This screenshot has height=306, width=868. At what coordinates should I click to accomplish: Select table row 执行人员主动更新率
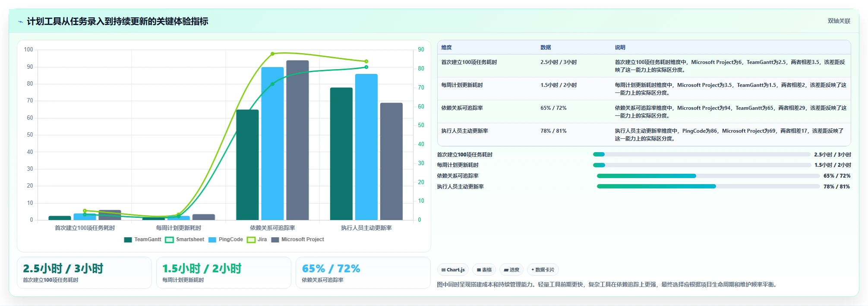tap(644, 134)
